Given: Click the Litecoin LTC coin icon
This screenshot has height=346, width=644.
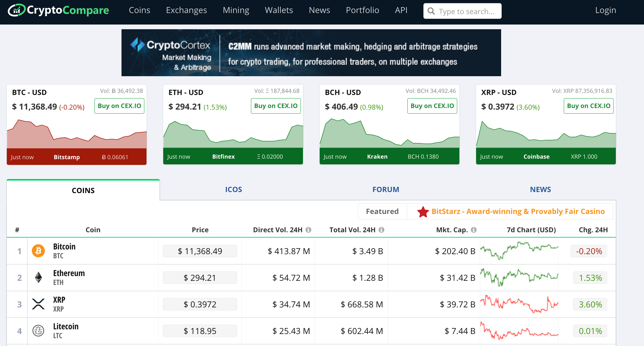Looking at the screenshot, I should [38, 331].
